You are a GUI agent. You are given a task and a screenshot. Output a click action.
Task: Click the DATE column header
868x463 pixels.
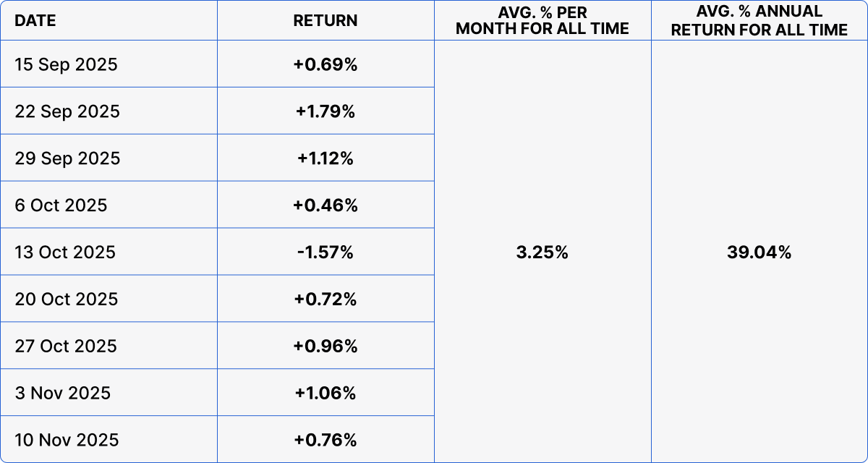tap(35, 20)
